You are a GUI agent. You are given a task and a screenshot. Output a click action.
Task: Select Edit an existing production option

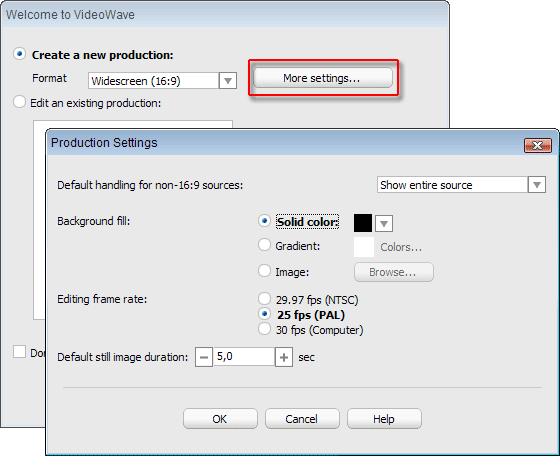(19, 102)
